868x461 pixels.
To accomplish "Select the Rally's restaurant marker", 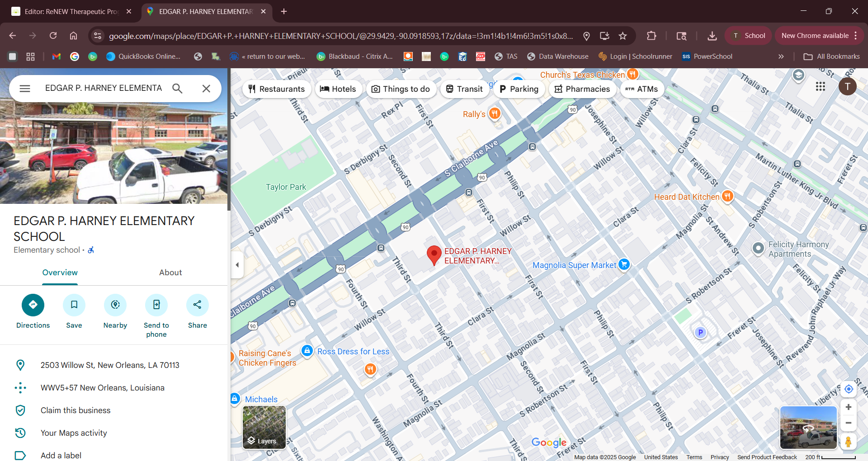I will pyautogui.click(x=495, y=113).
